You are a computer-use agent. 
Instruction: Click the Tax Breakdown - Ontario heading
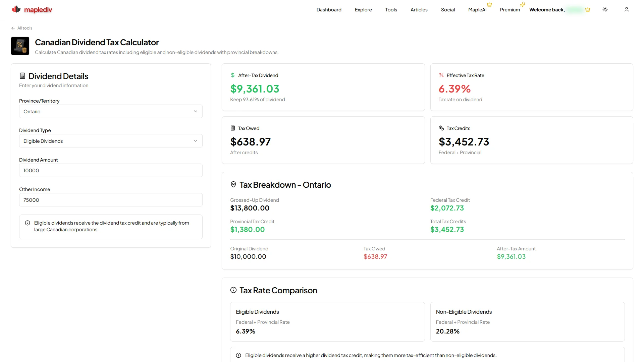coord(285,185)
